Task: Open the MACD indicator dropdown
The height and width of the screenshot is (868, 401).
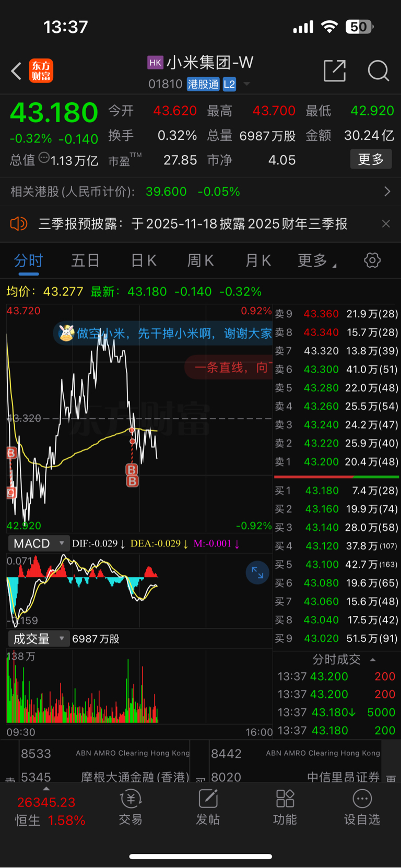Action: tap(39, 543)
